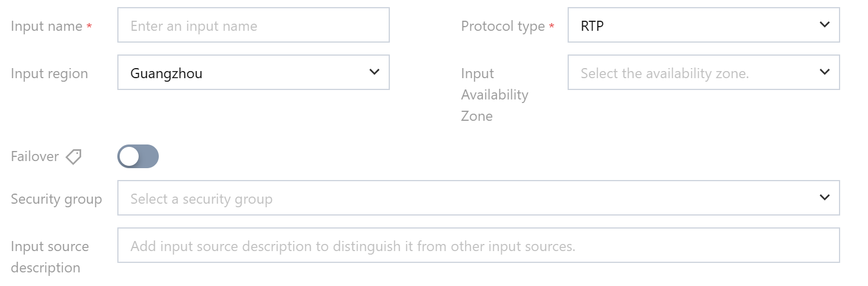This screenshot has width=868, height=286.
Task: Select the 'Input region' label
Action: click(x=49, y=73)
